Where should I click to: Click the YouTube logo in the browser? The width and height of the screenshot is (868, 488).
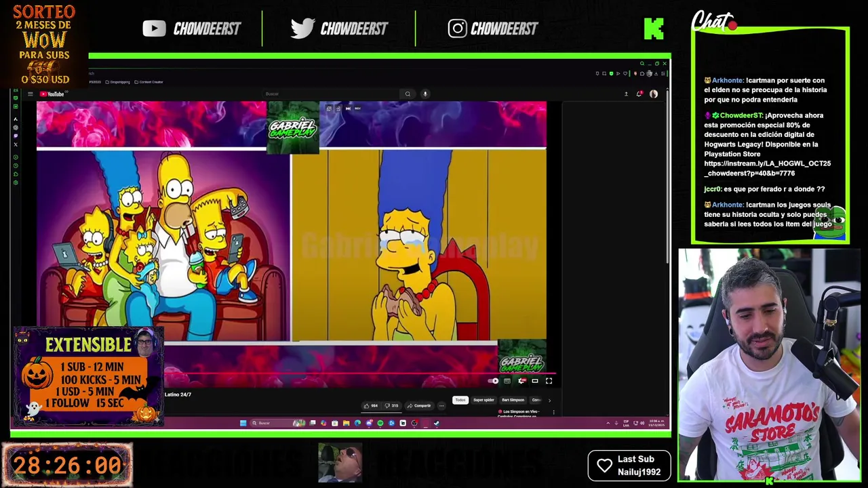click(x=52, y=94)
